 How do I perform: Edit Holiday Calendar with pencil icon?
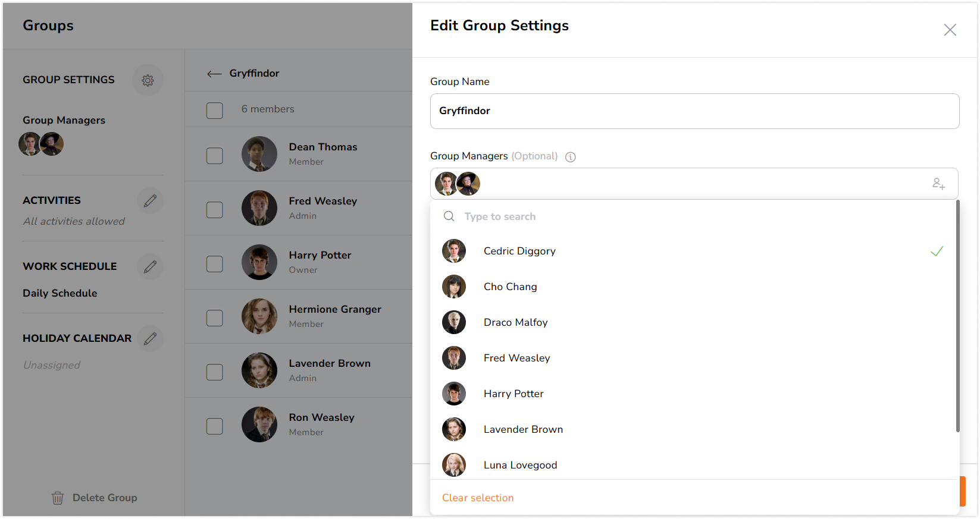150,338
